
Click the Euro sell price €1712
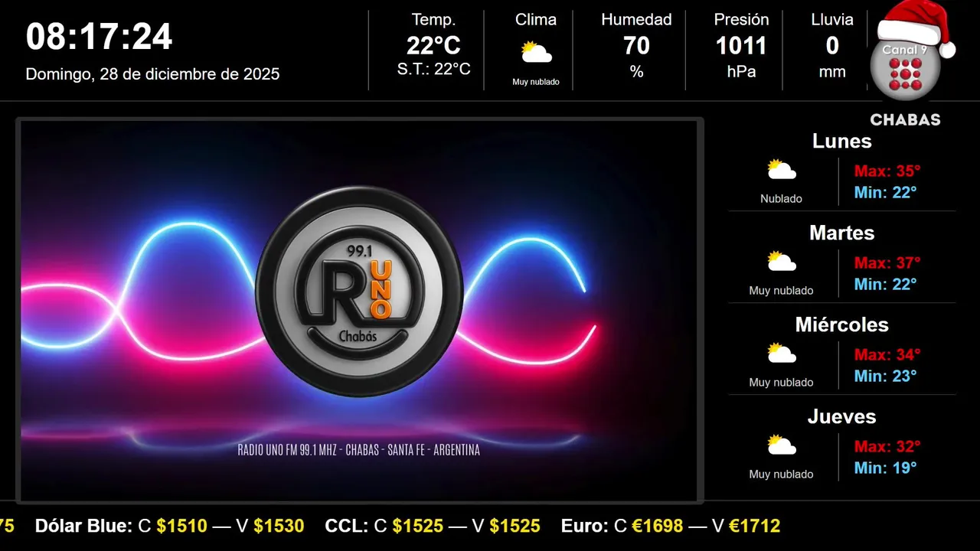[x=754, y=527]
